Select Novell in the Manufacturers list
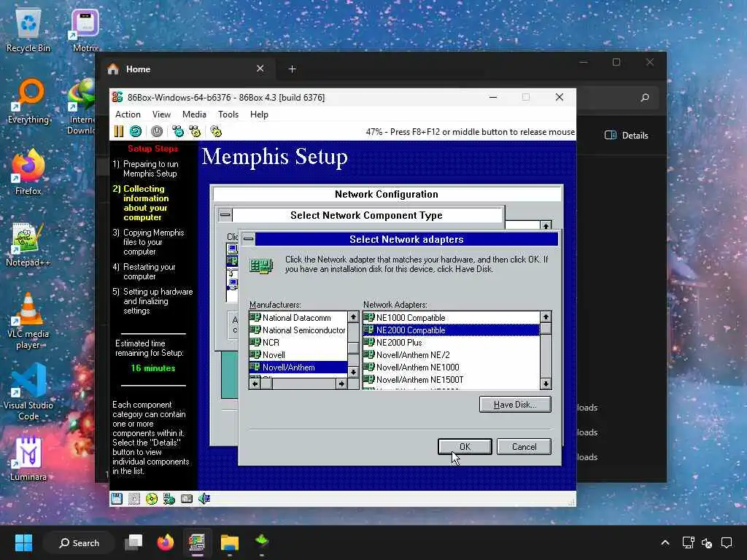 (x=298, y=355)
